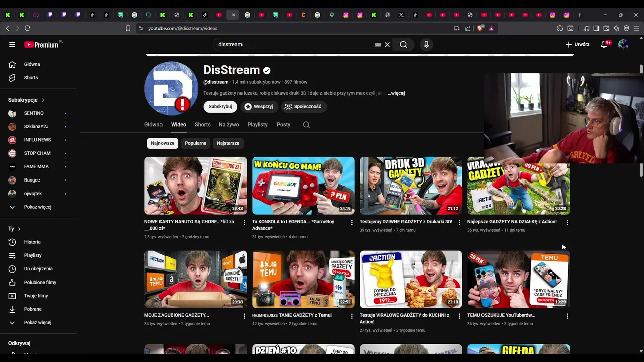The width and height of the screenshot is (644, 362).
Task: Select the Popularne sort chip
Action: (196, 143)
